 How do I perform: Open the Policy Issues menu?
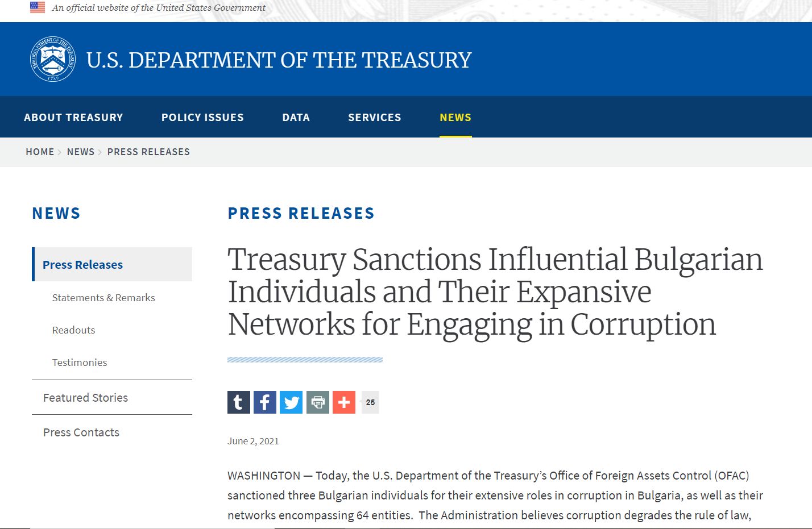[202, 117]
